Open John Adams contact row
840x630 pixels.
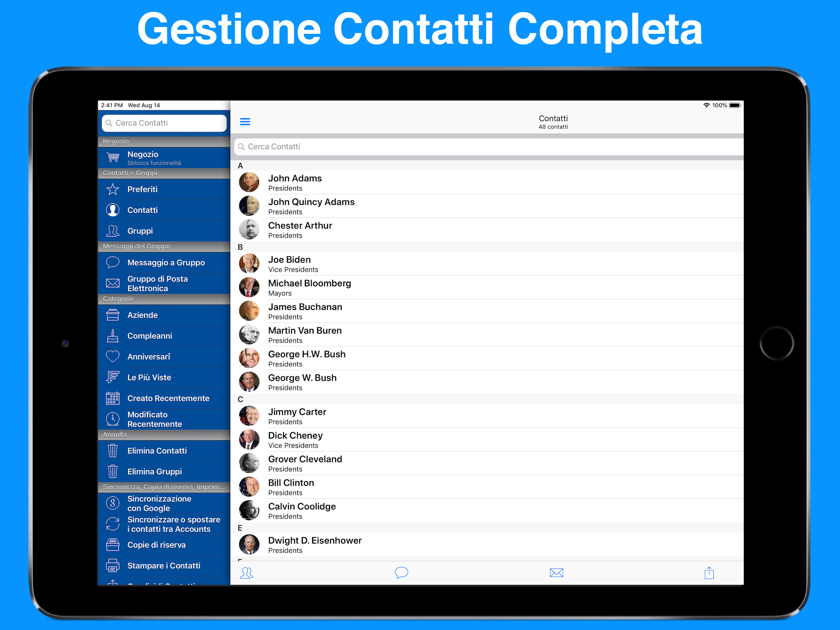[487, 182]
